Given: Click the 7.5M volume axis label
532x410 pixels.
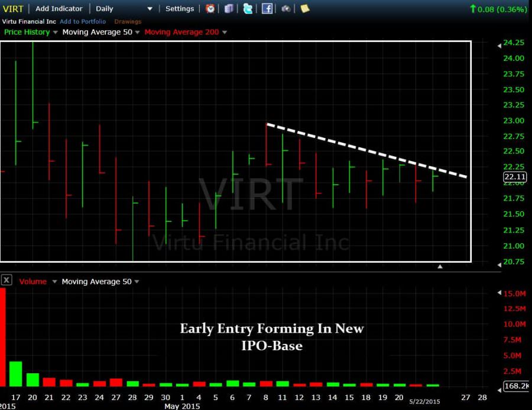Looking at the screenshot, I should (x=512, y=340).
